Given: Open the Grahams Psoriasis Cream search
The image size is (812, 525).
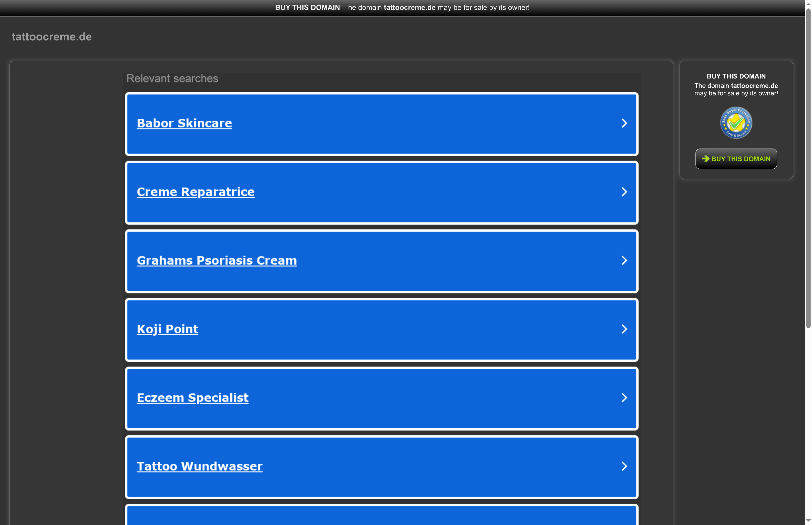Looking at the screenshot, I should (x=217, y=261).
